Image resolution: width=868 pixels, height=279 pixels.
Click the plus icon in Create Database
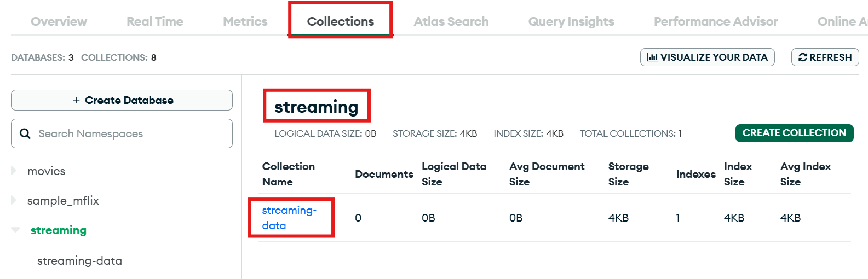tap(76, 100)
